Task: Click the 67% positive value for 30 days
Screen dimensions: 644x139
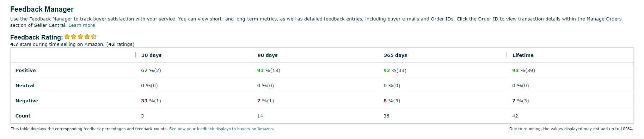Action: pyautogui.click(x=151, y=71)
